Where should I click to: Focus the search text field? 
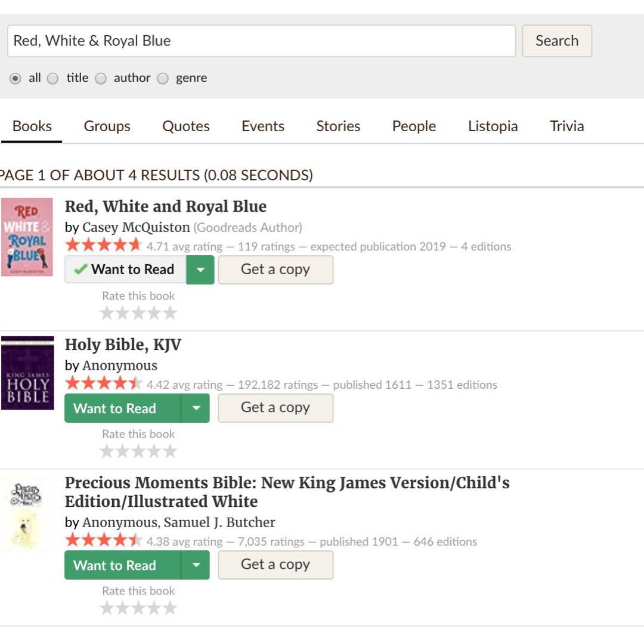[261, 41]
